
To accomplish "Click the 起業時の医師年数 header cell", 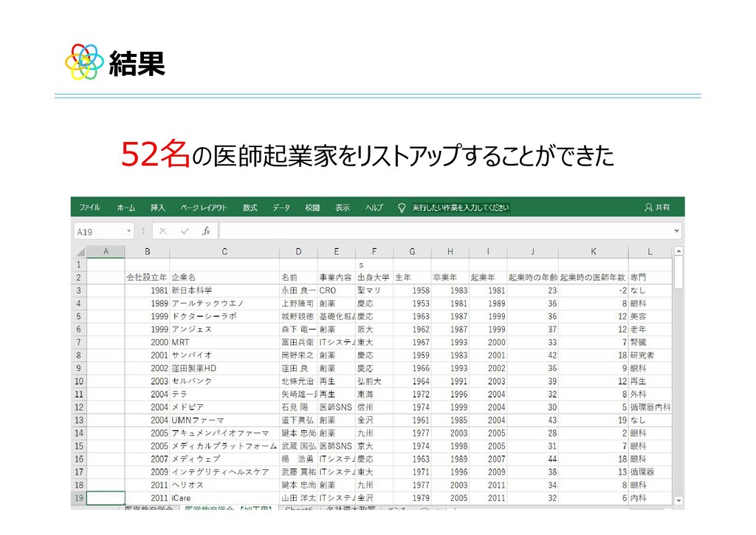I will pyautogui.click(x=593, y=277).
